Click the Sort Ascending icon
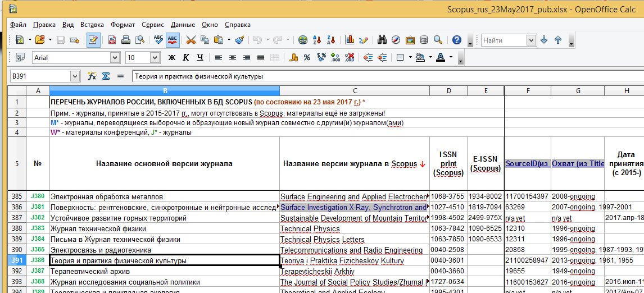The width and height of the screenshot is (644, 293). [x=317, y=40]
